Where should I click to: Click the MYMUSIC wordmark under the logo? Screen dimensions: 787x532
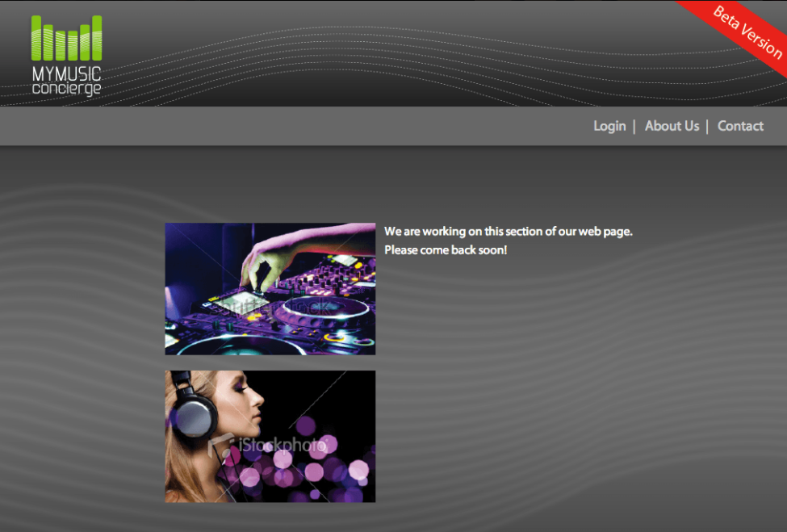(66, 74)
